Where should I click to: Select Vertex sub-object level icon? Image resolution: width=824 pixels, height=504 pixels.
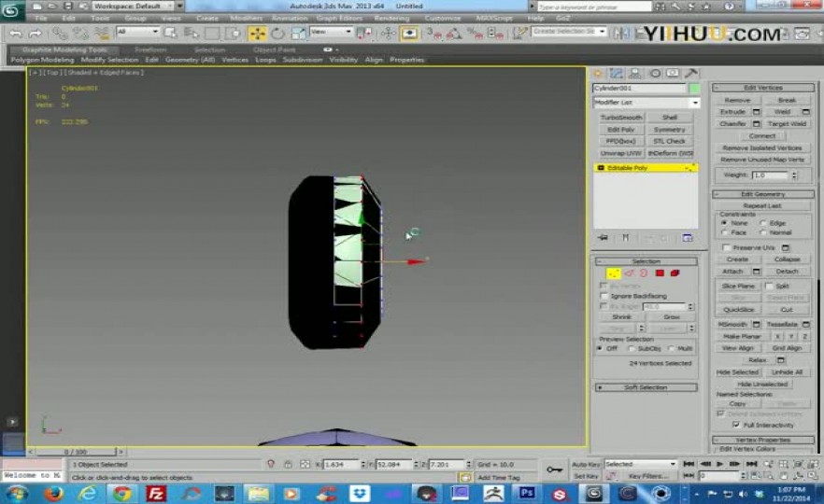coord(613,273)
